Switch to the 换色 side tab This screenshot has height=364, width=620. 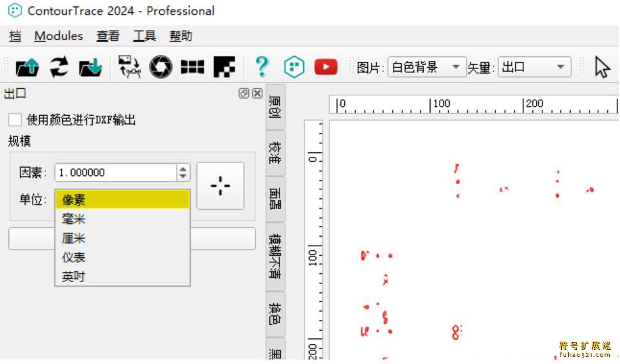click(276, 314)
